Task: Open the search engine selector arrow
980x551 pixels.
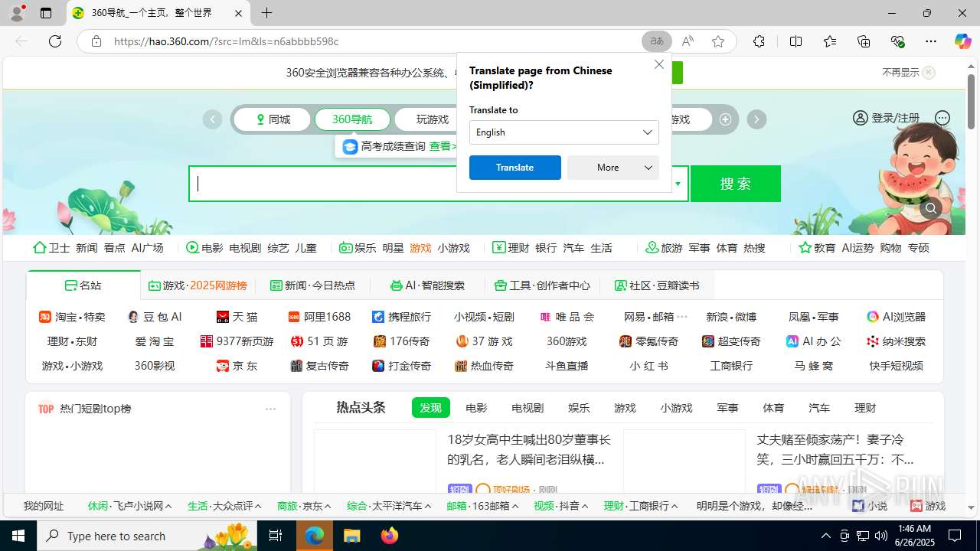Action: [x=678, y=184]
